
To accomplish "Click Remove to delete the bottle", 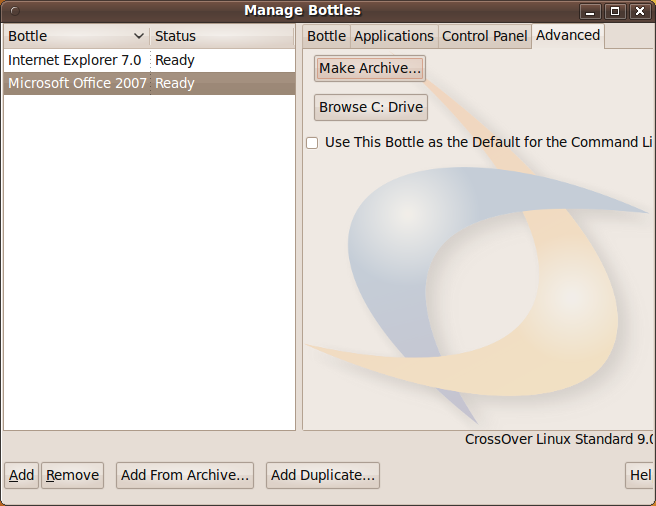I will [x=72, y=475].
